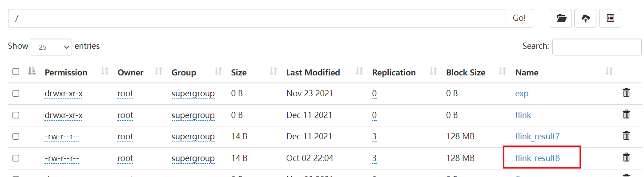
Task: Sort the table by the Name column
Action: pos(527,72)
